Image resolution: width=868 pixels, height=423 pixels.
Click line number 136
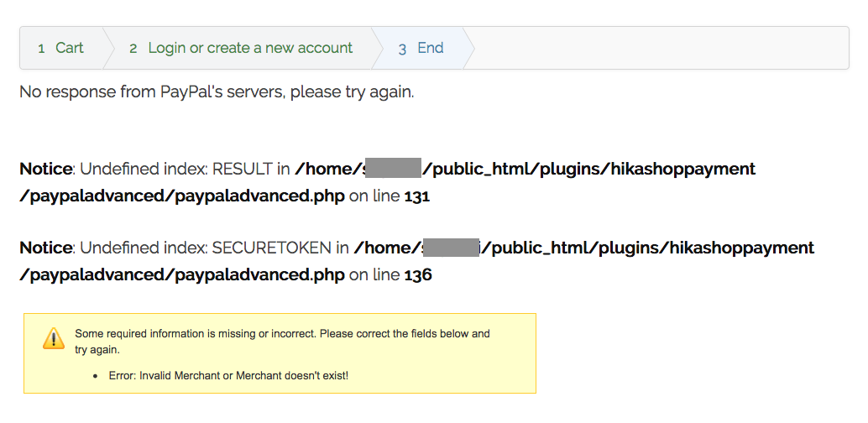click(418, 275)
